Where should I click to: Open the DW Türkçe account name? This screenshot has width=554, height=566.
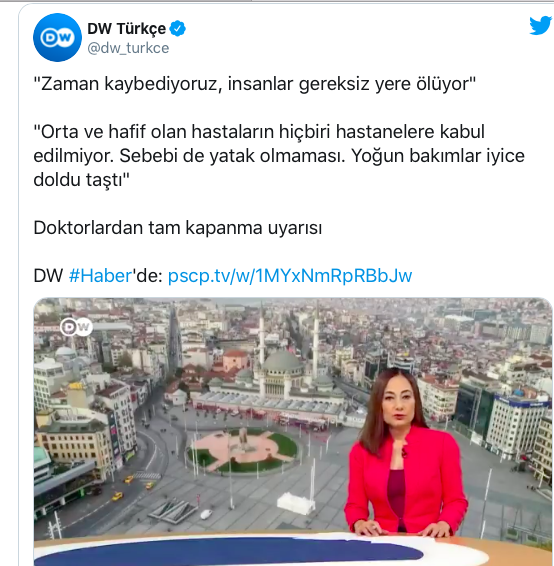[x=126, y=29]
